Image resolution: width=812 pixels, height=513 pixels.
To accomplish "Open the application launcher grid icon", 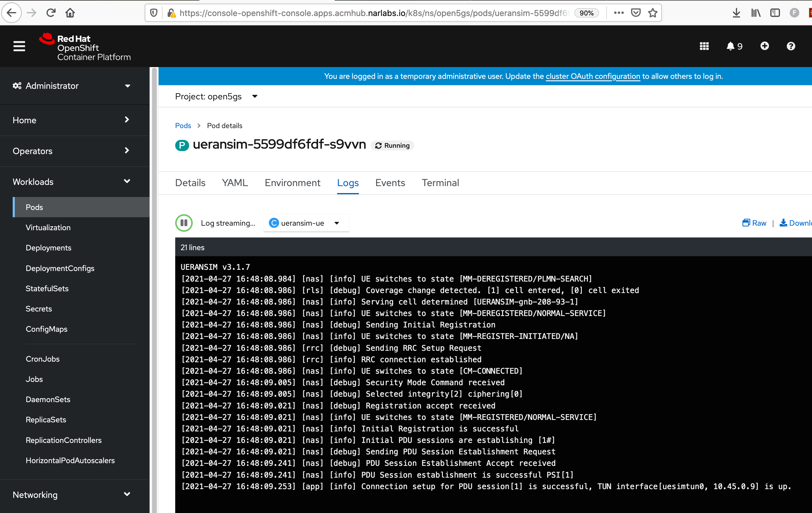I will tap(704, 46).
